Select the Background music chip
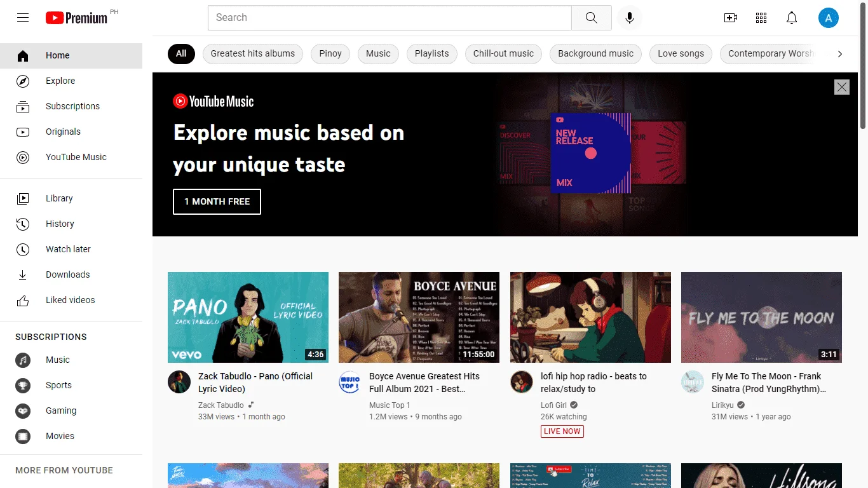 pyautogui.click(x=596, y=53)
